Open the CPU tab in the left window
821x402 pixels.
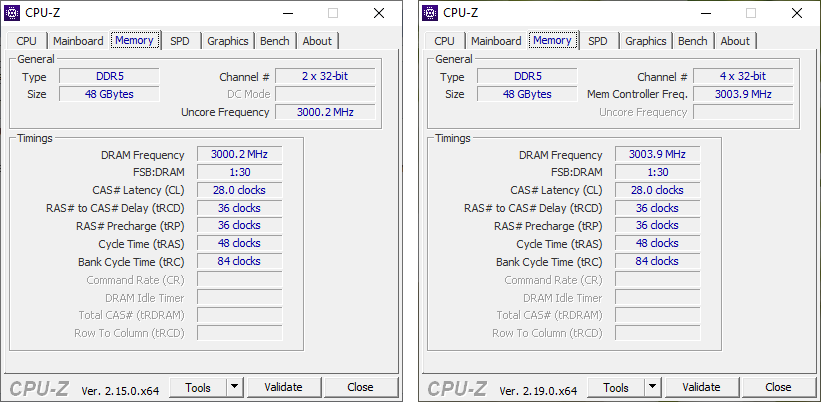pos(27,41)
